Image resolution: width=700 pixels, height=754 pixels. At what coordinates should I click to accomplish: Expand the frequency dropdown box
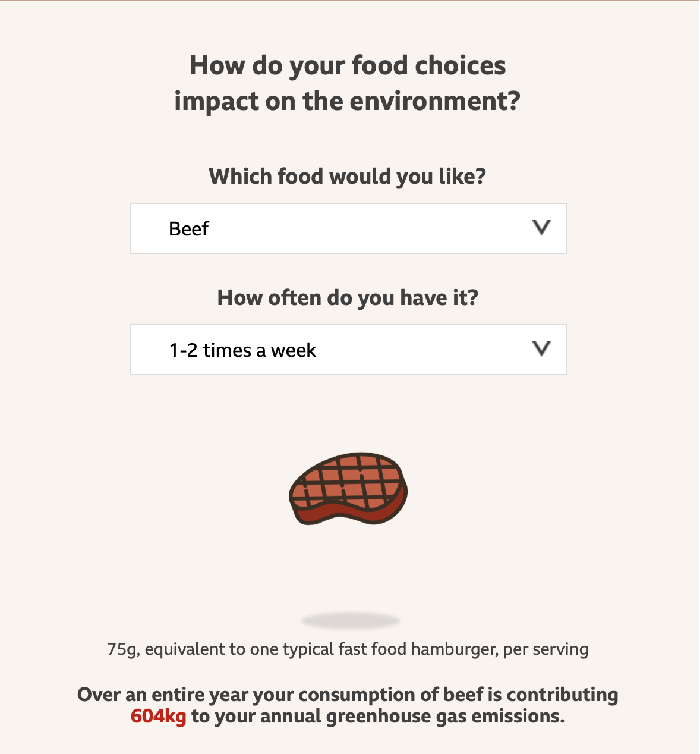click(x=348, y=350)
